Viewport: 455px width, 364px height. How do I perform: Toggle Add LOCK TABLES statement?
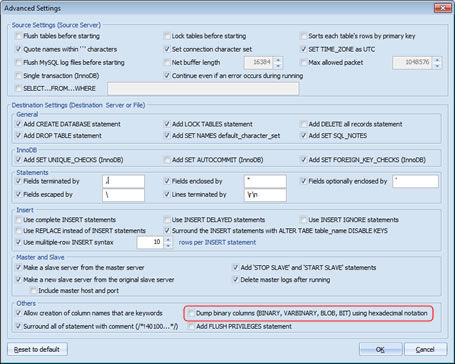tap(167, 124)
